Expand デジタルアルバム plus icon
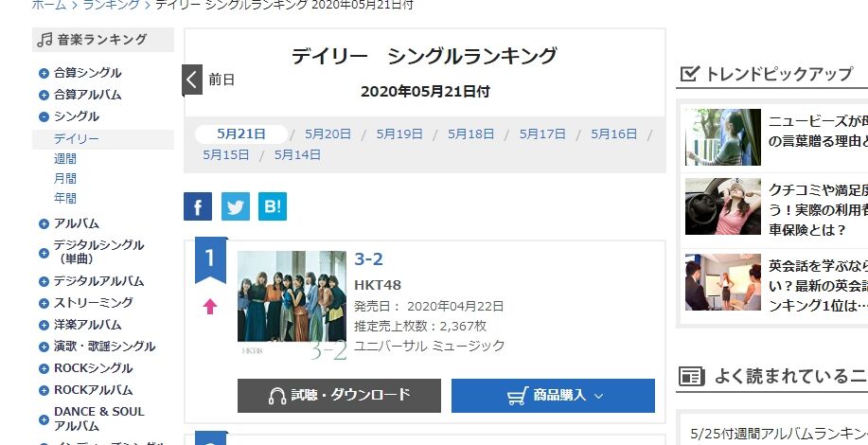 pos(44,282)
